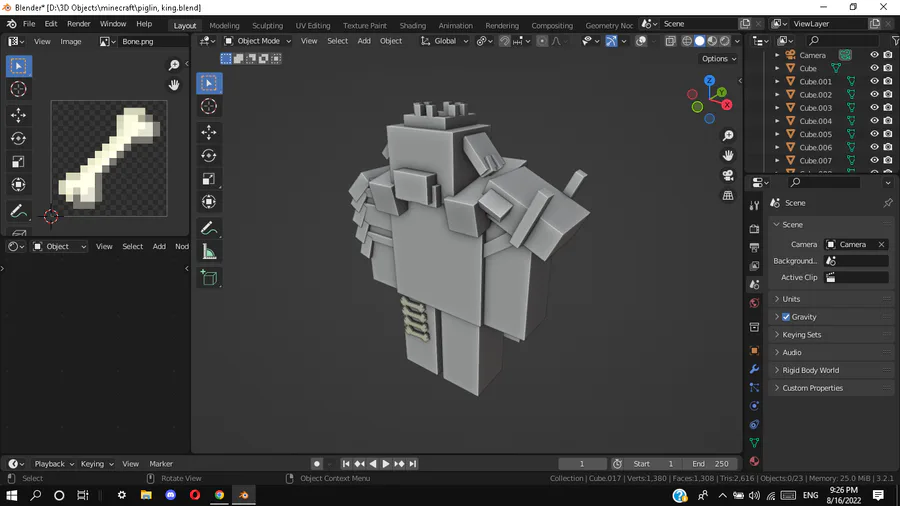Screen dimensions: 900x506
Task: Click the viewport pan hand icon
Action: (x=728, y=155)
